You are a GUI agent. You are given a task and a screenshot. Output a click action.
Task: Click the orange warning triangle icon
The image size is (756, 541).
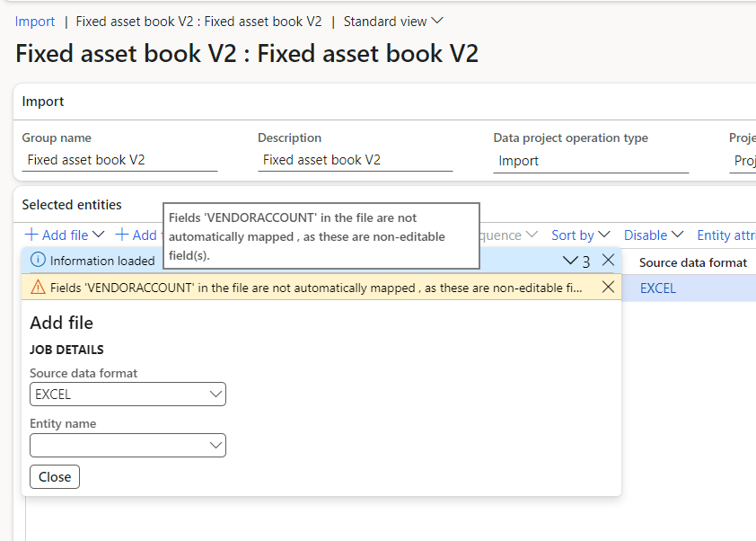tap(38, 288)
